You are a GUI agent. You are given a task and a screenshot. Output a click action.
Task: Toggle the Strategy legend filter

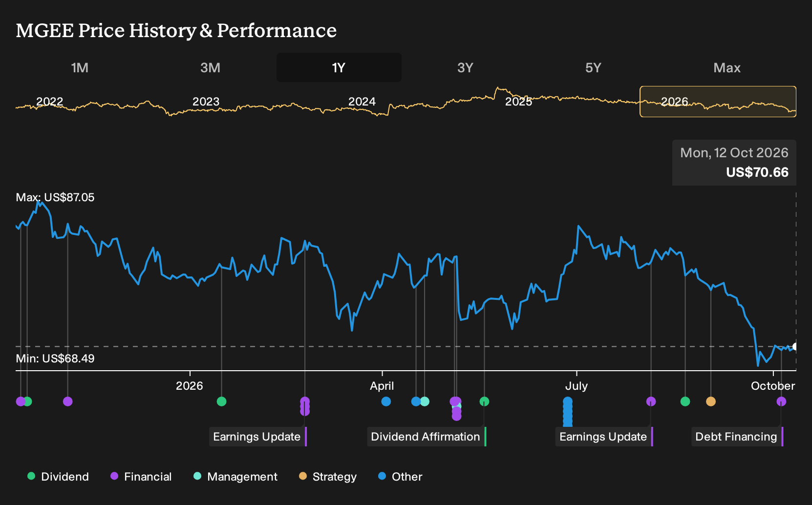pos(328,476)
